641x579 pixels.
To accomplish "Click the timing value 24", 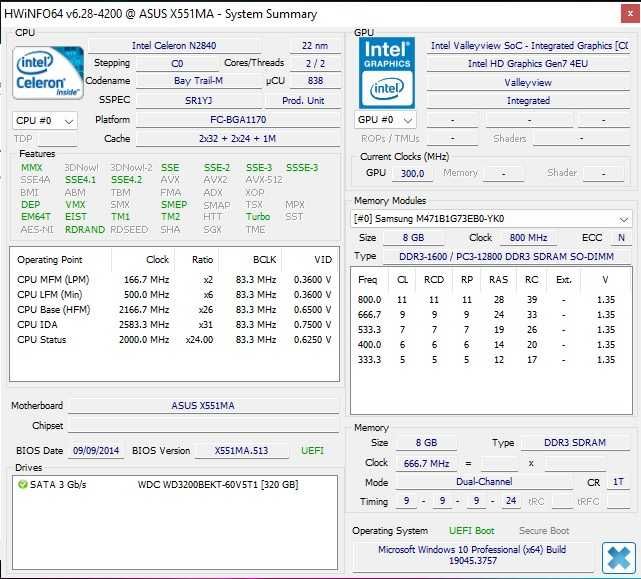I will (511, 501).
